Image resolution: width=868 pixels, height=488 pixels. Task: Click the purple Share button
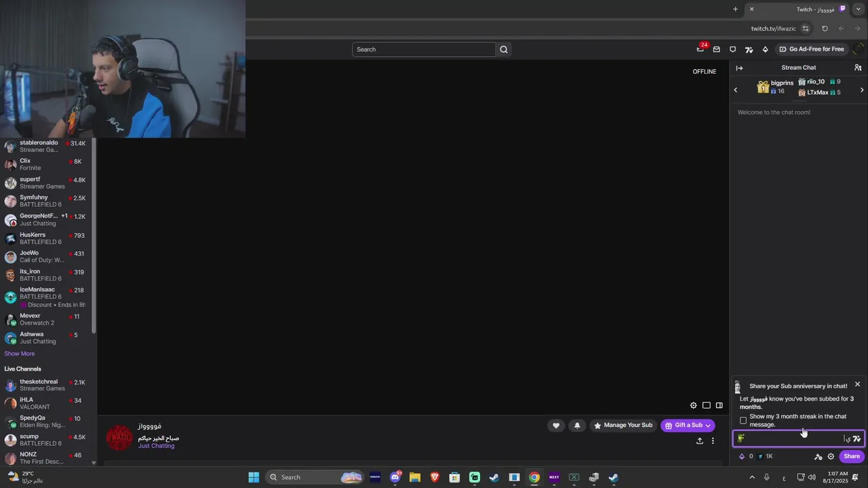[x=852, y=457]
